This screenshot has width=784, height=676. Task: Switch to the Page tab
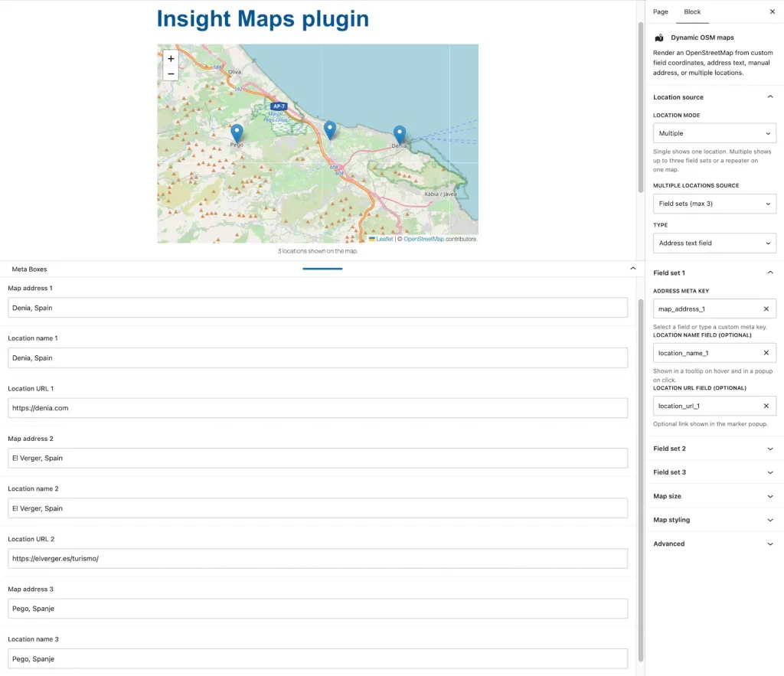660,11
